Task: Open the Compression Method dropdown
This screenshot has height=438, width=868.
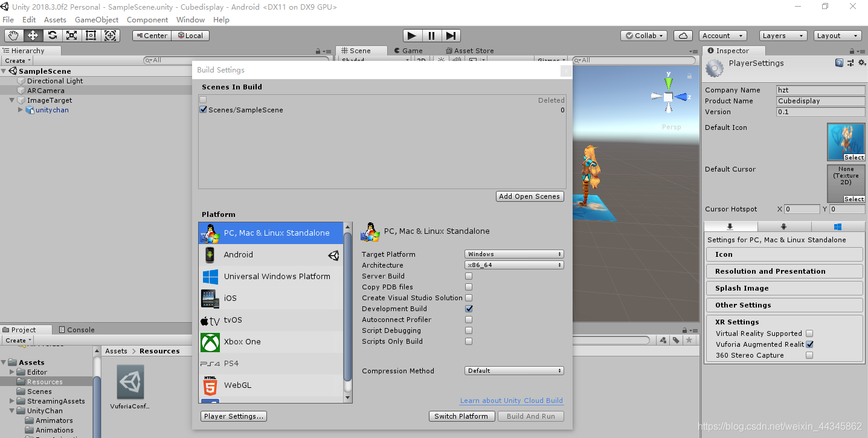Action: [x=514, y=371]
